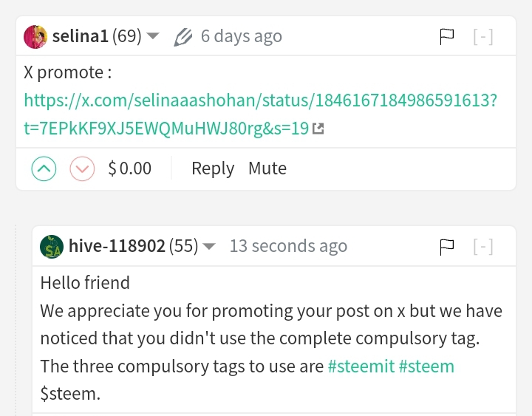Click the edited pencil icon beside 6 days ago
Screen dimensions: 532x416
tap(183, 37)
